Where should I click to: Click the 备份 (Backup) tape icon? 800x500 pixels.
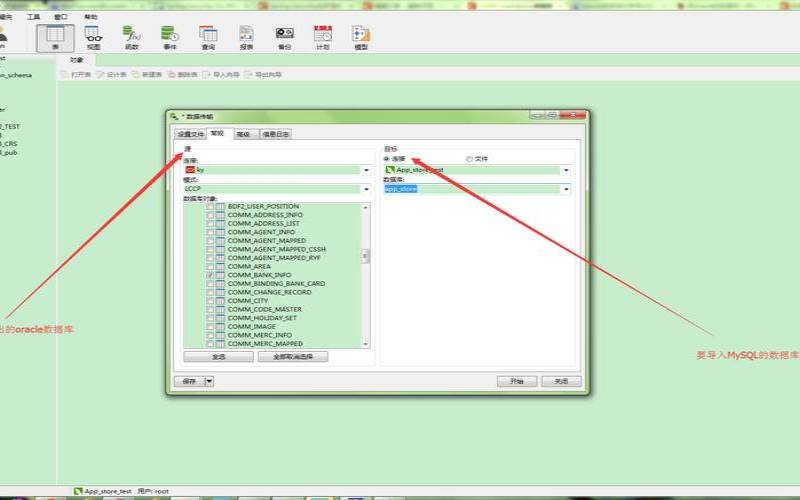(285, 37)
